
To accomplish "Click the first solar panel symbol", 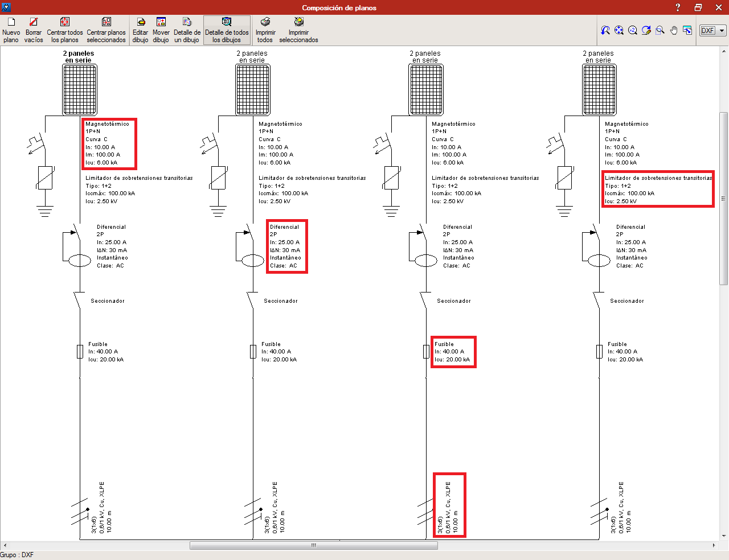I will point(80,89).
